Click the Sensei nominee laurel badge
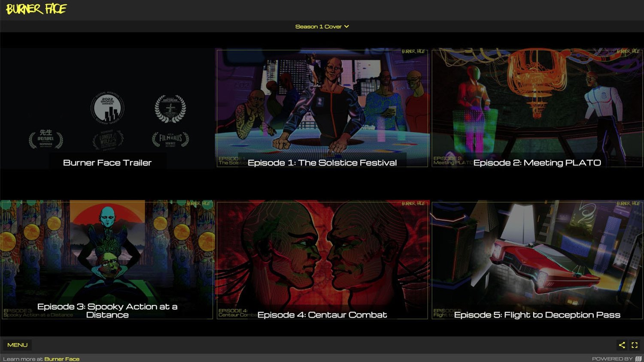Viewport: 644px width, 362px height. click(x=46, y=139)
